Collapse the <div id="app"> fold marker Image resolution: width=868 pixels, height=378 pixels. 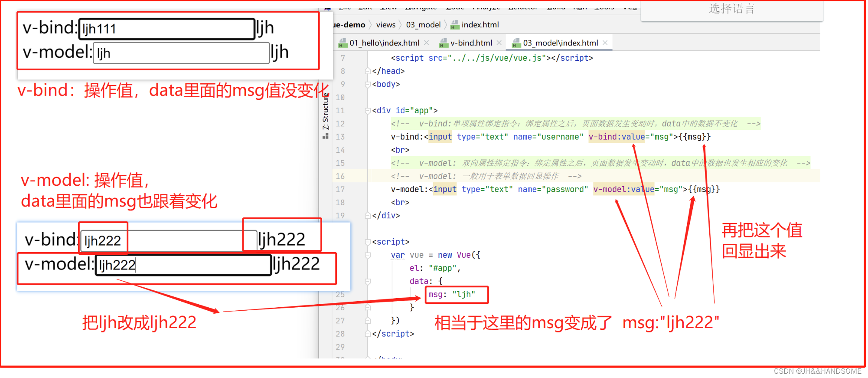(x=368, y=111)
